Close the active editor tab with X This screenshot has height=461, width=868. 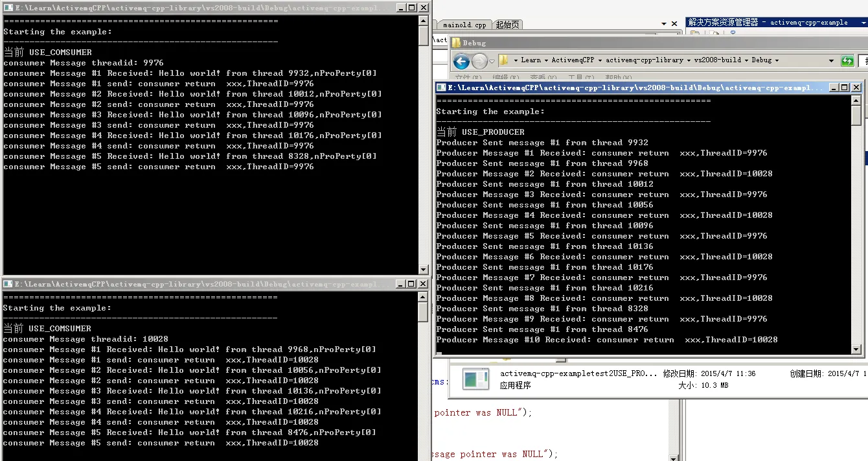tap(675, 23)
